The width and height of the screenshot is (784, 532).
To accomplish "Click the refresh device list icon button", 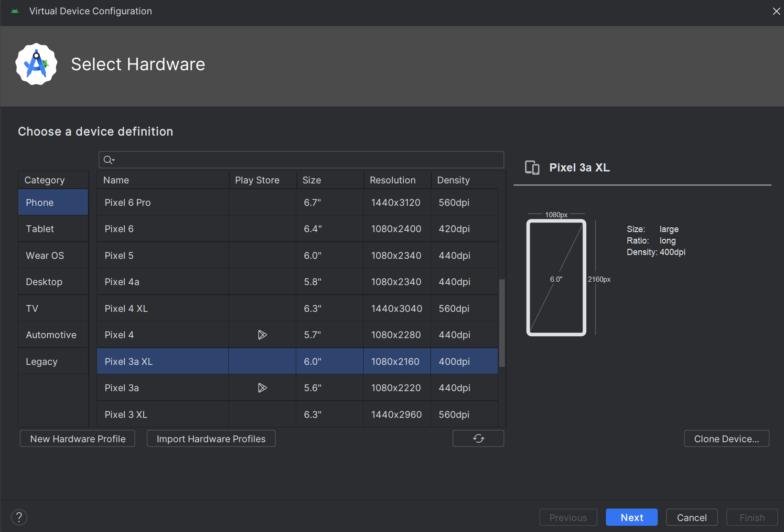I will [x=478, y=438].
